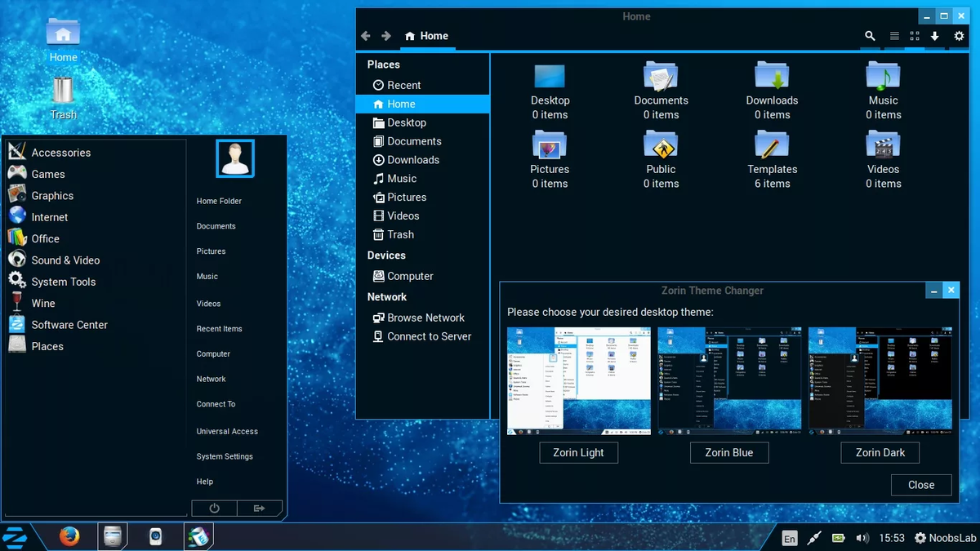Switch file manager to list view

pyautogui.click(x=894, y=36)
